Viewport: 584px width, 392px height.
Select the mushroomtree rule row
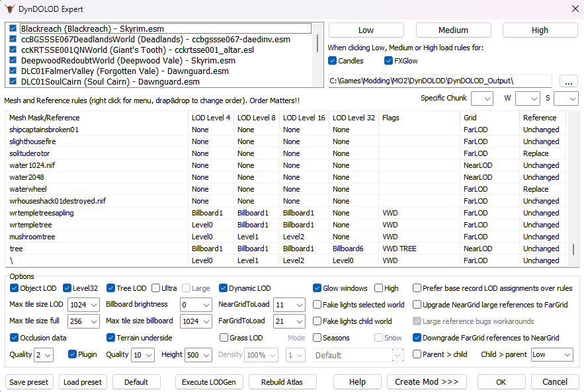[x=286, y=237]
